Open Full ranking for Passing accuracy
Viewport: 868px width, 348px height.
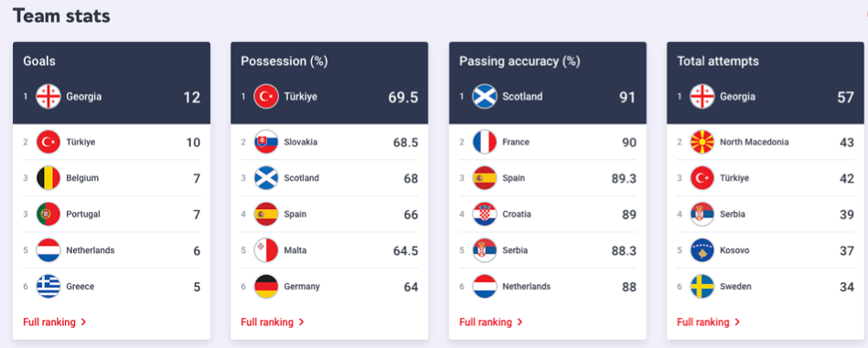coord(491,322)
